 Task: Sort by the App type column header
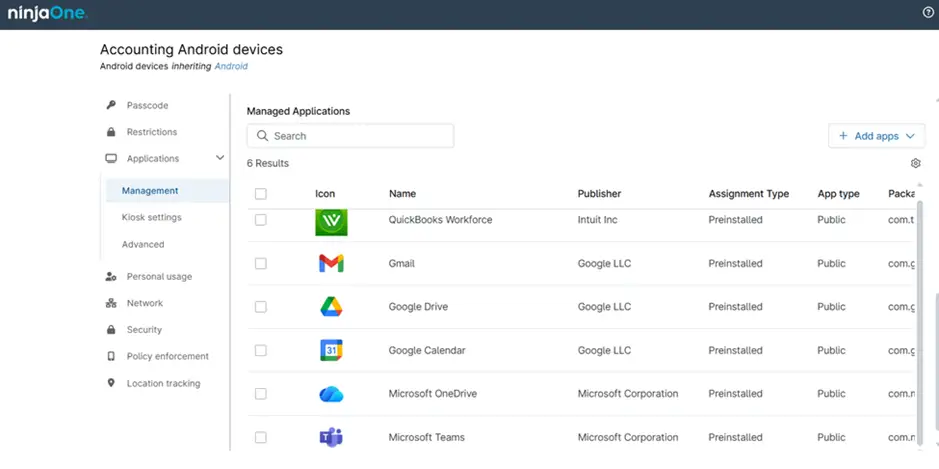838,193
